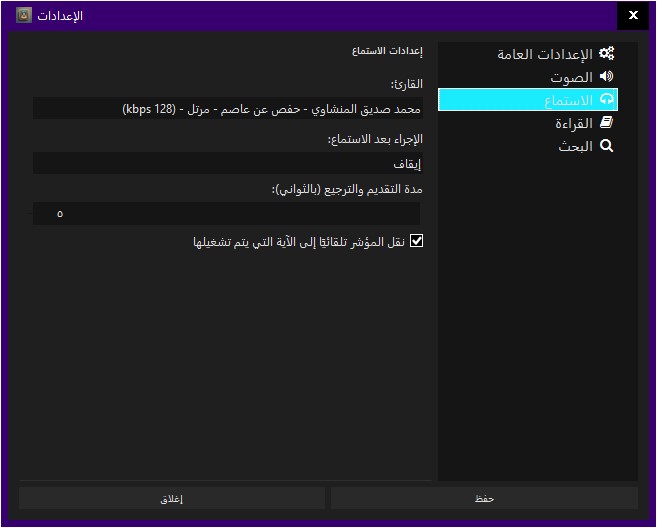The height and width of the screenshot is (528, 657).
Task: Open the القارئ reciter dropdown
Action: point(228,109)
